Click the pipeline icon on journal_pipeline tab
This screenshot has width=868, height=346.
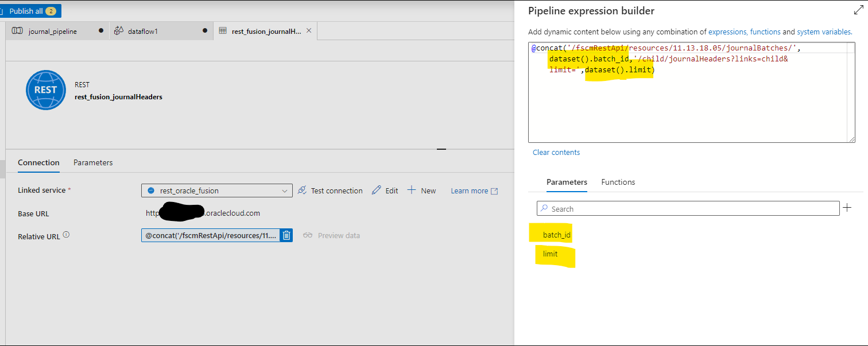pyautogui.click(x=17, y=31)
